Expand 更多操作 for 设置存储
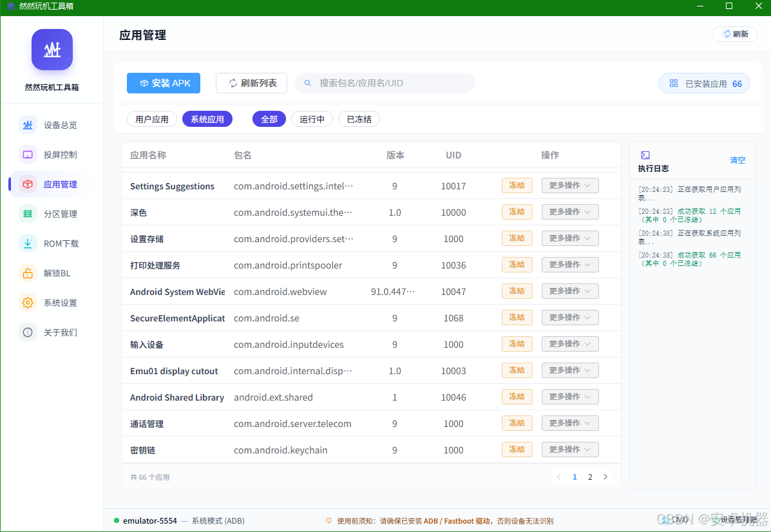771x532 pixels. [570, 238]
